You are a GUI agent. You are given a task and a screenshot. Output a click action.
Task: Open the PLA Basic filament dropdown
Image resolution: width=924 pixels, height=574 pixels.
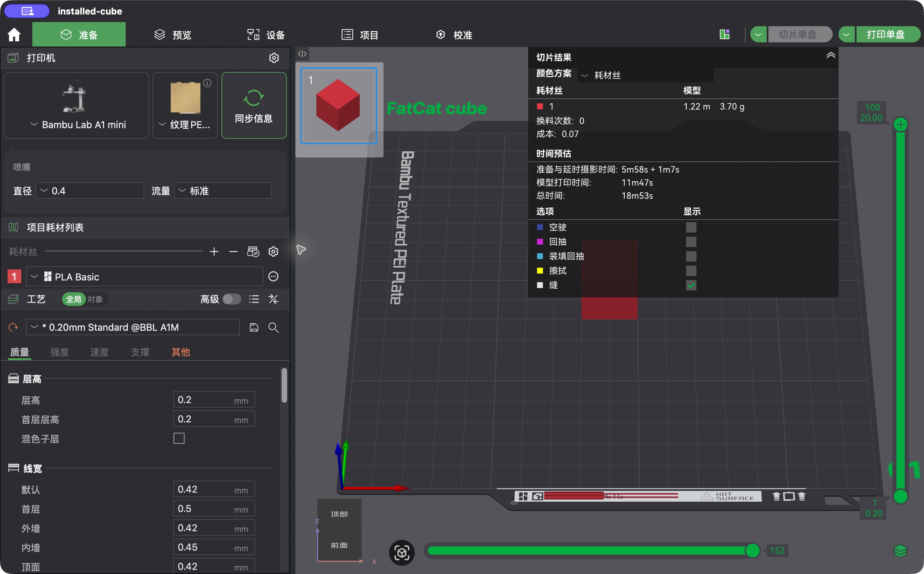tap(144, 276)
